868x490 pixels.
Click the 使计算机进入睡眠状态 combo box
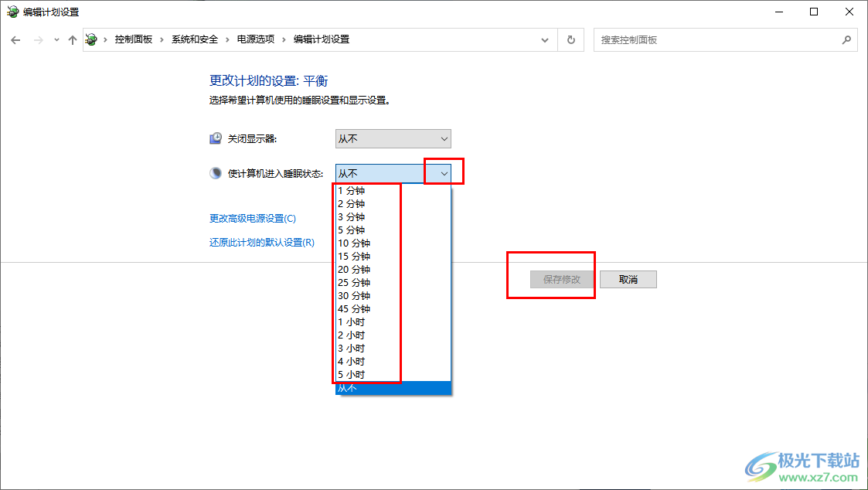[393, 174]
